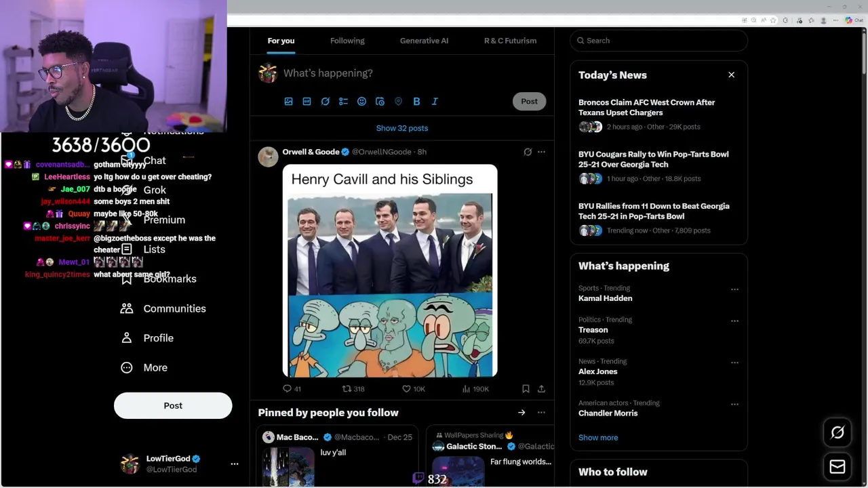This screenshot has height=488, width=868.
Task: Click the X search box
Action: pyautogui.click(x=658, y=41)
